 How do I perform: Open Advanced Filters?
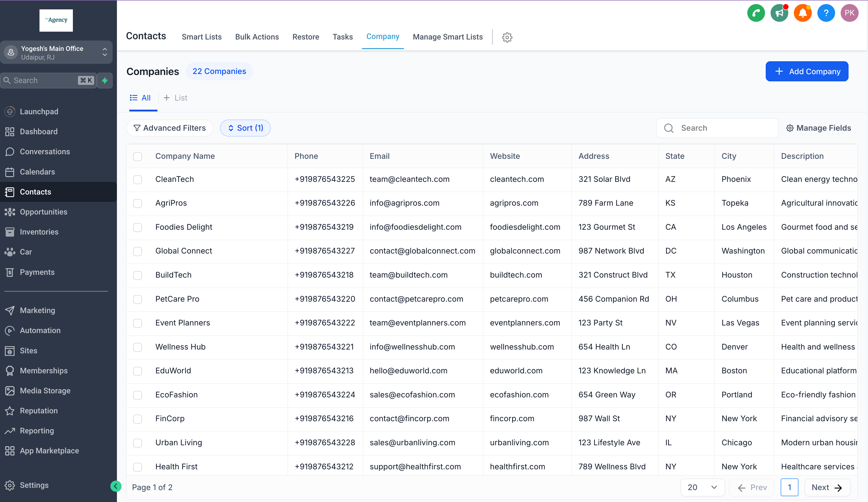pyautogui.click(x=170, y=128)
